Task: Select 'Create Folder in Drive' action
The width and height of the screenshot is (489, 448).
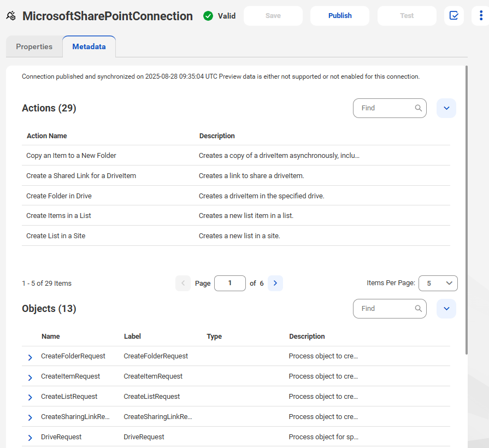Action: [x=59, y=196]
